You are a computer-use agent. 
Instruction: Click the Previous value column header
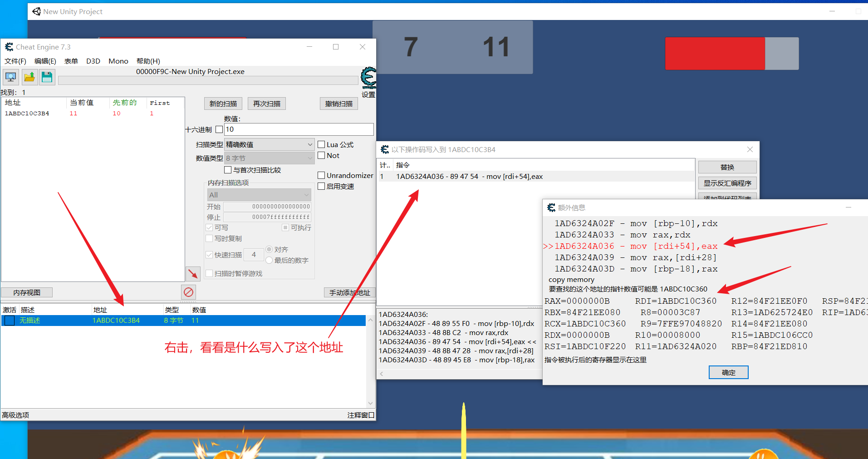coord(125,103)
